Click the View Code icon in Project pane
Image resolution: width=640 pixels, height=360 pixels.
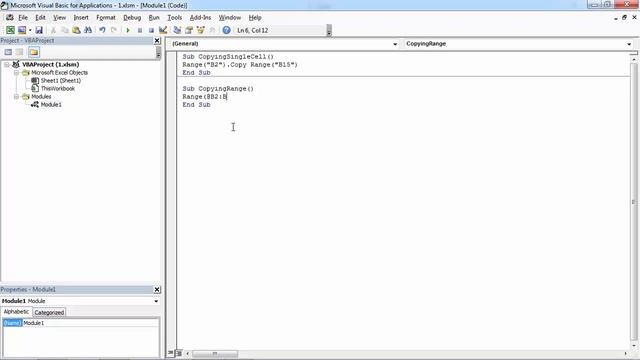tap(8, 52)
